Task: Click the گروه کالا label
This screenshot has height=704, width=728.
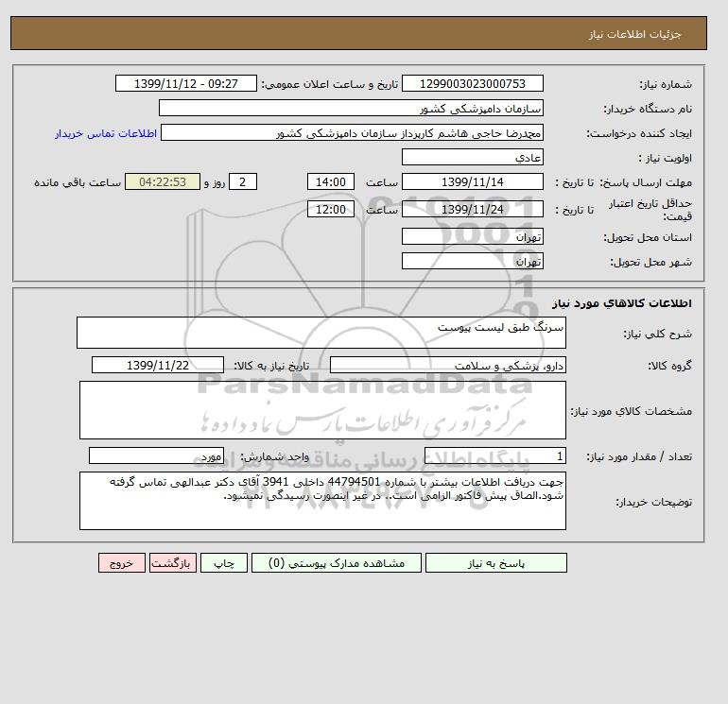Action: tap(669, 366)
